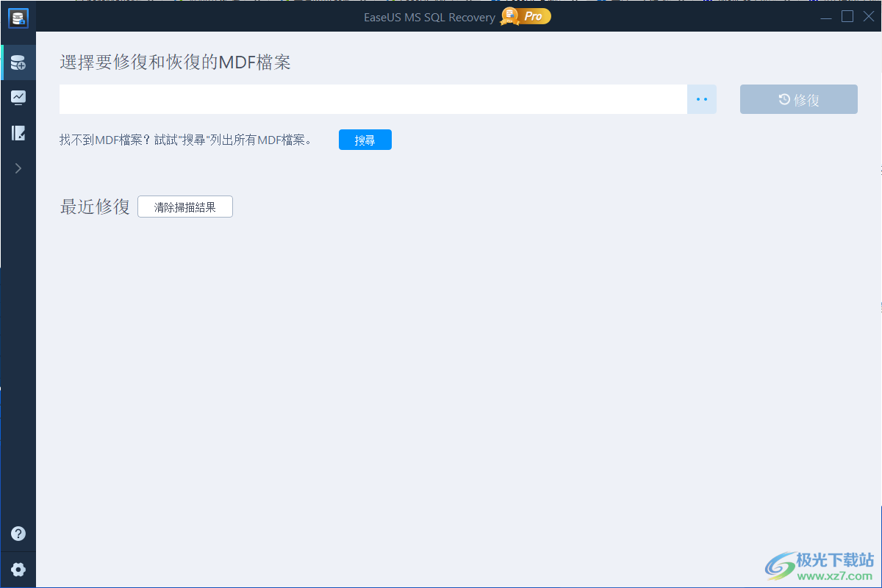Expand the sidebar with the chevron arrow
The width and height of the screenshot is (882, 588).
[x=18, y=168]
